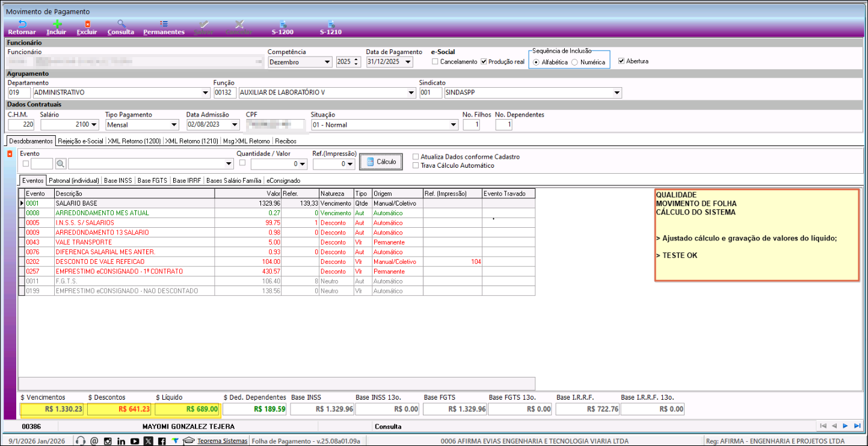Click the Retornar toolbar icon
The height and width of the screenshot is (446, 868).
[x=22, y=24]
